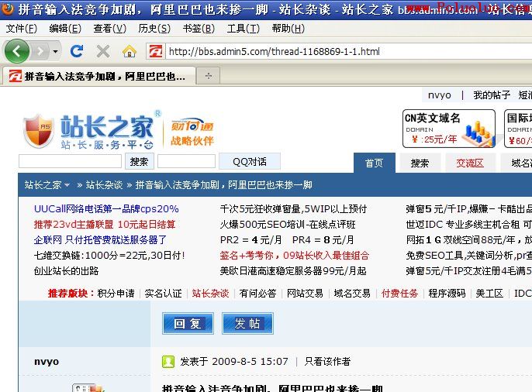Open the 工具(T) tools menu
This screenshot has height=392, width=532.
[242, 29]
